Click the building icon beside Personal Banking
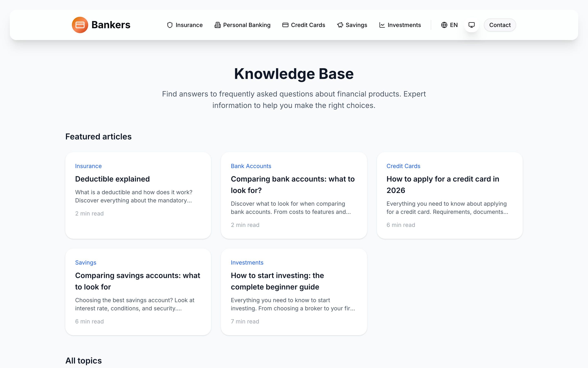This screenshot has height=368, width=588. click(217, 25)
